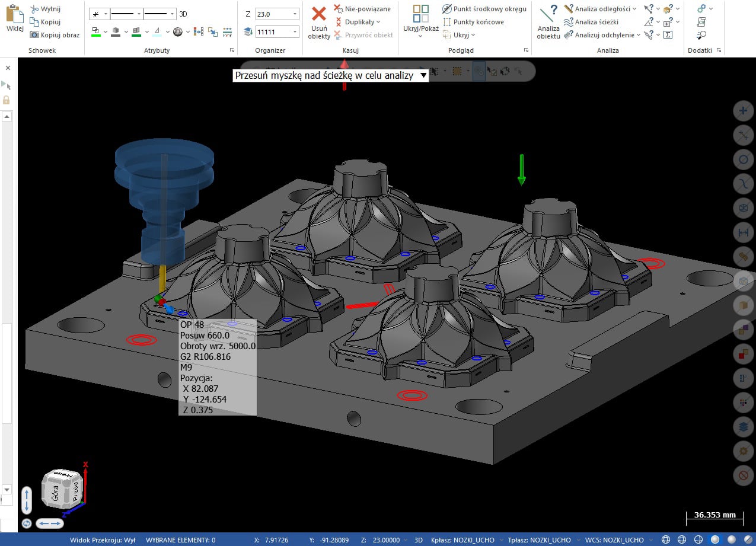The height and width of the screenshot is (546, 756).
Task: Click Punkt środkowy okręgu icon
Action: point(447,9)
